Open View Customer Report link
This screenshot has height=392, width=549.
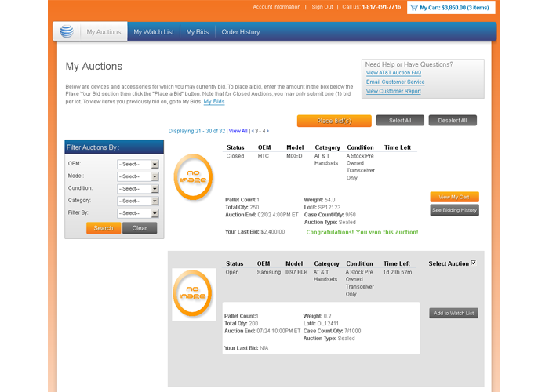point(394,91)
